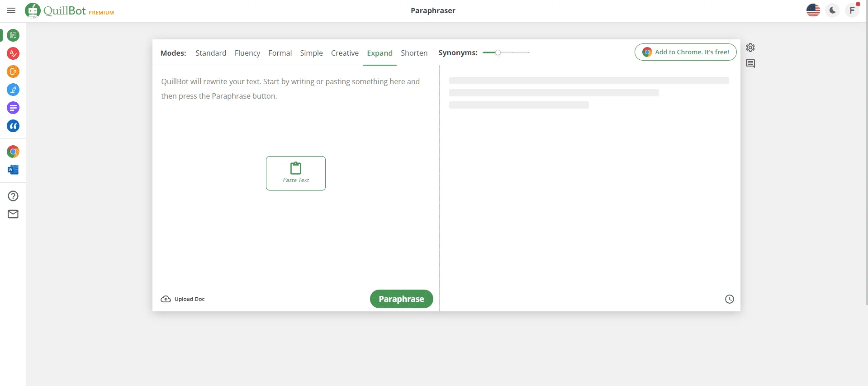The width and height of the screenshot is (868, 386).
Task: Select the Standard mode
Action: click(x=211, y=53)
